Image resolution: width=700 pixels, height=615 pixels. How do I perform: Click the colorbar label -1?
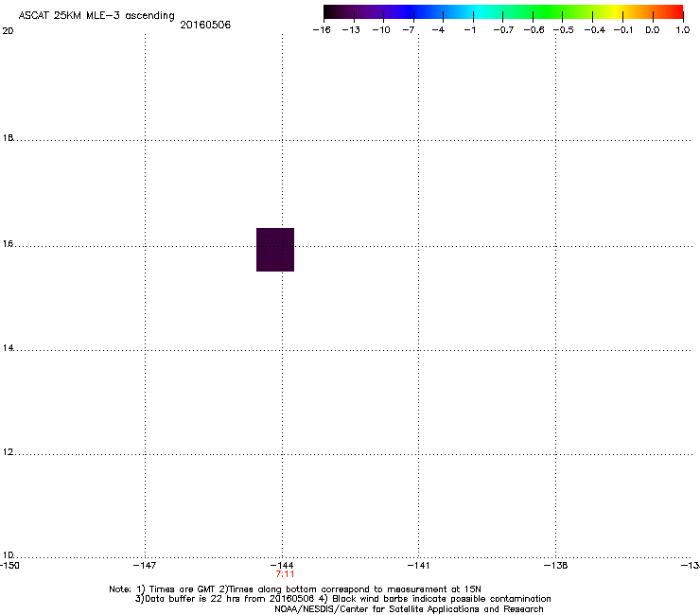(469, 30)
